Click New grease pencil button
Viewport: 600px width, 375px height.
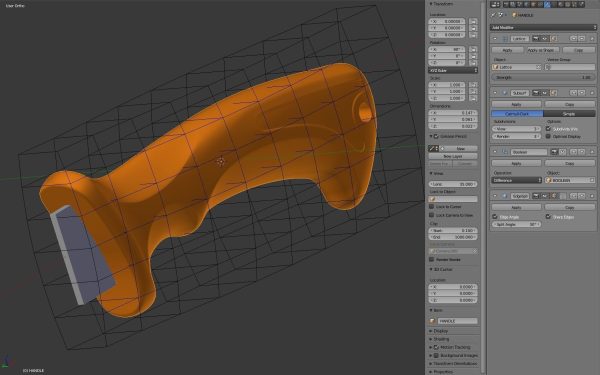[x=459, y=148]
